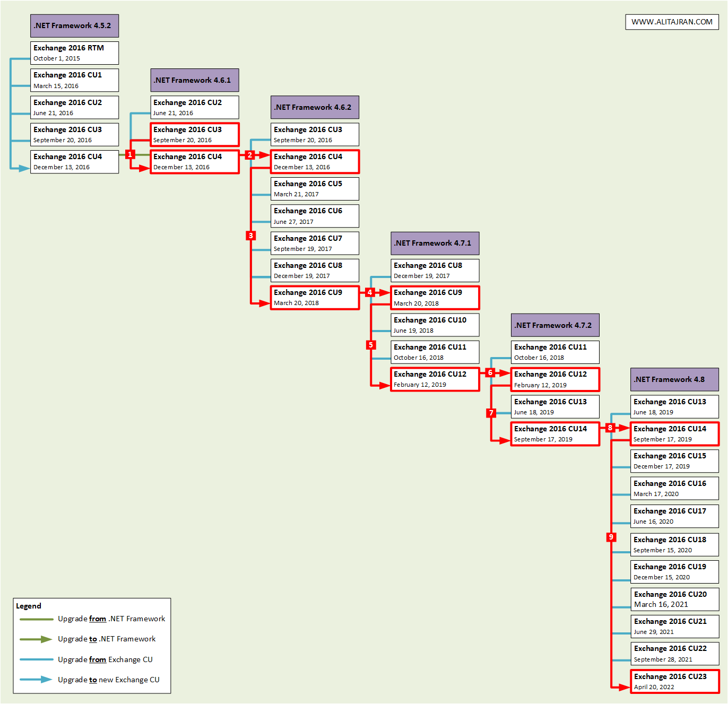The width and height of the screenshot is (728, 704).
Task: Click the Exchange 2016 CU20 box
Action: (675, 599)
